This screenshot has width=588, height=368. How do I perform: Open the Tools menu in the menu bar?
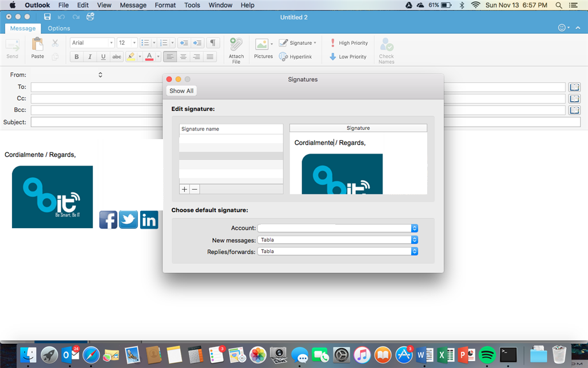pyautogui.click(x=192, y=5)
